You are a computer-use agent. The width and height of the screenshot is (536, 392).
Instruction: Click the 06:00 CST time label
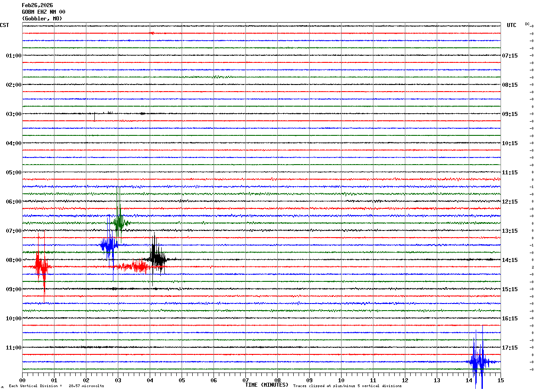click(x=14, y=202)
